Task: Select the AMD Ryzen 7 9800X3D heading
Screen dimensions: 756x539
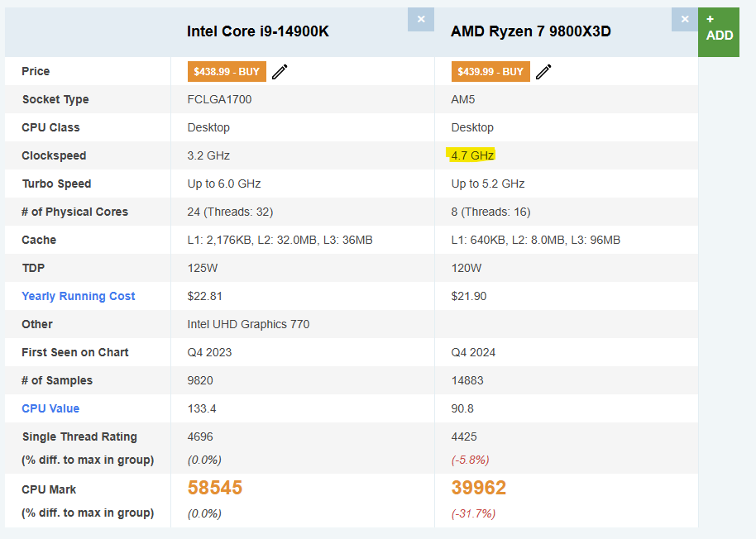Action: (x=531, y=31)
